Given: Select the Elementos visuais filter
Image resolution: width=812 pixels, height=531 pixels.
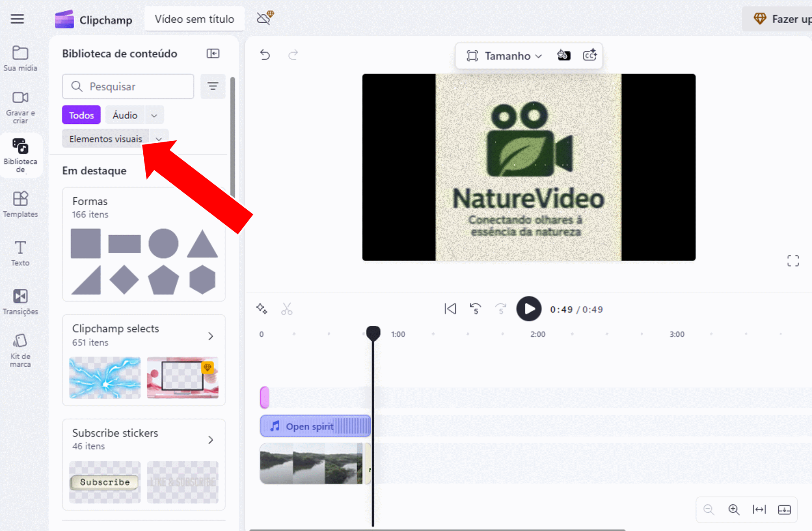Looking at the screenshot, I should [x=106, y=139].
